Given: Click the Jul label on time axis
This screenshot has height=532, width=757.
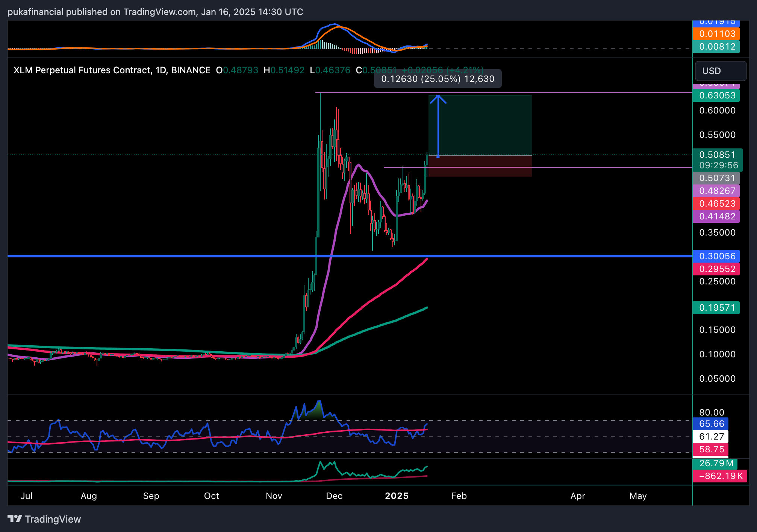Looking at the screenshot, I should [x=26, y=496].
